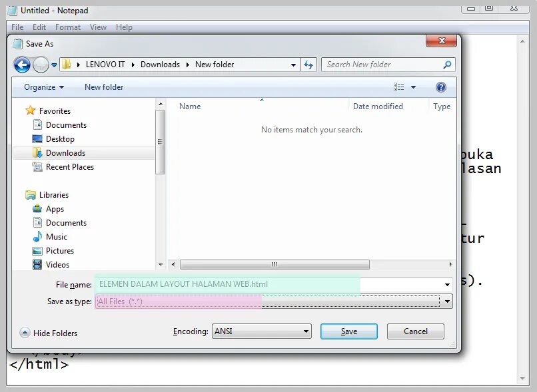Select LENOVO IT in the address path
This screenshot has height=392, width=537.
[105, 65]
